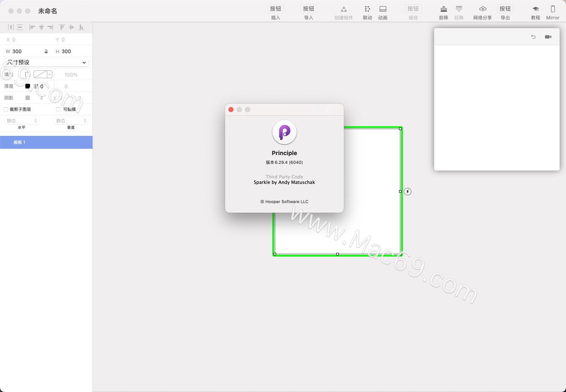Click the horizontal-center align icon
Viewport: 566px width, 392px height.
41,27
